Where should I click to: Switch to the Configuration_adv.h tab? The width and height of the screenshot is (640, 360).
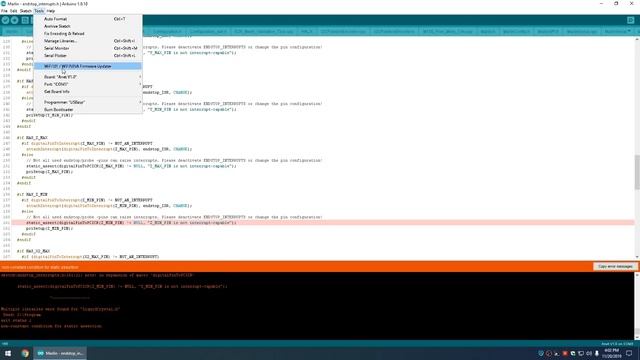coord(208,31)
